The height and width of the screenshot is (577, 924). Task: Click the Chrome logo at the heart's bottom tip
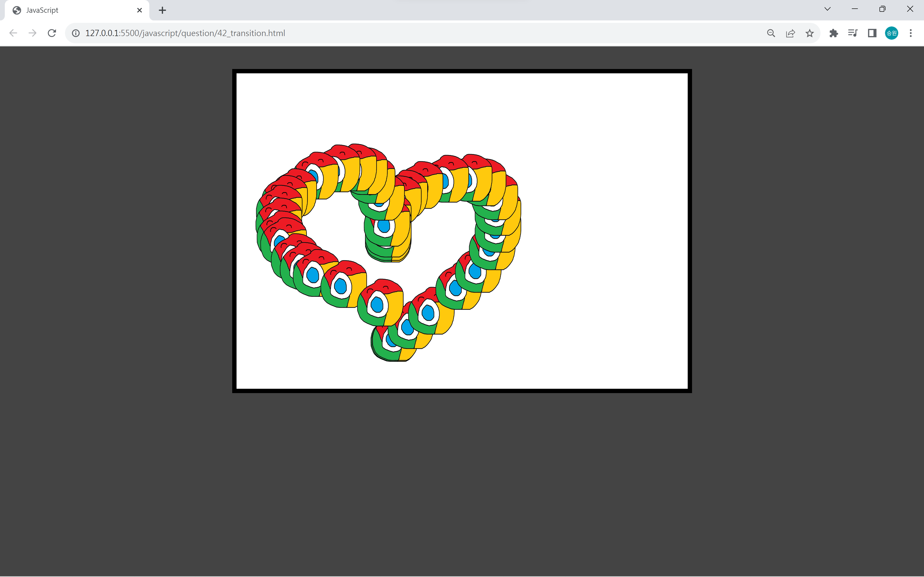click(x=390, y=344)
